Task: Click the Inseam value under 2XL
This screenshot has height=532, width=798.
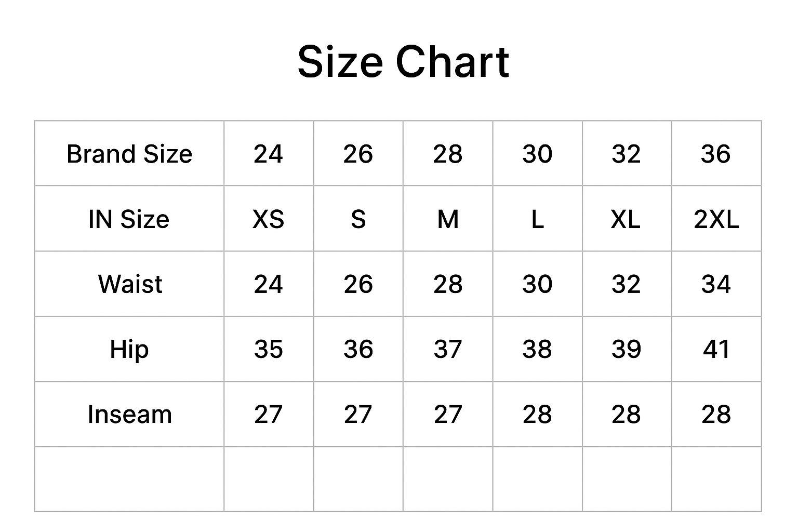Action: point(716,415)
